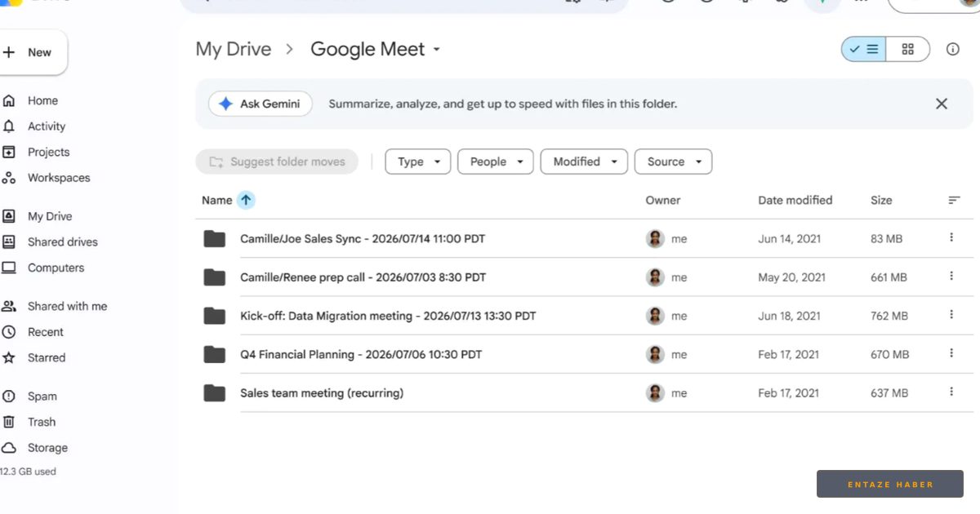Click the Recent clock icon
The image size is (980, 514).
click(x=9, y=332)
